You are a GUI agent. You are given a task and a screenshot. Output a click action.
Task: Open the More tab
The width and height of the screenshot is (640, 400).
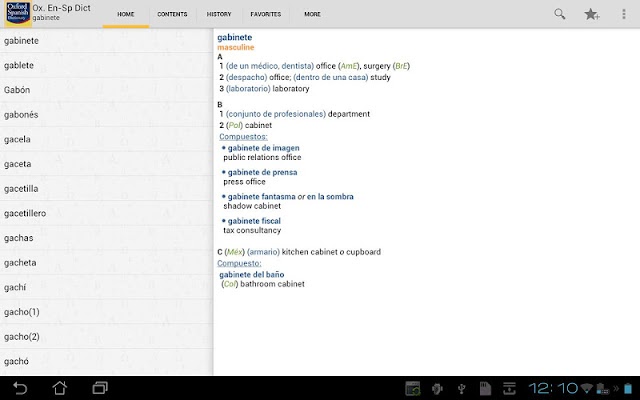click(x=312, y=14)
